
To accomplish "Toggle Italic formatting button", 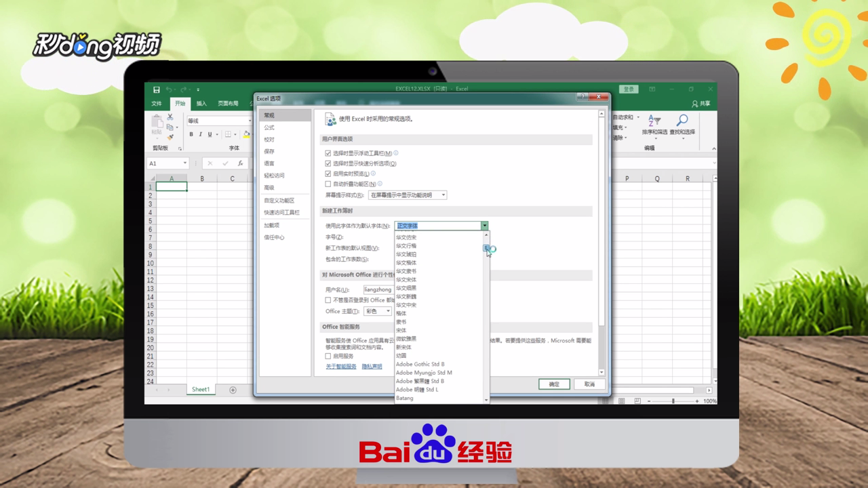I will [200, 134].
